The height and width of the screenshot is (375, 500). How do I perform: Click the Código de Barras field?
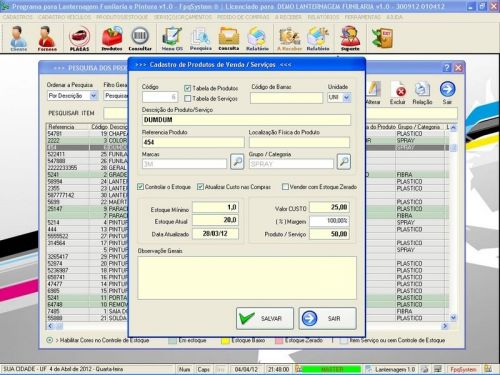click(286, 98)
